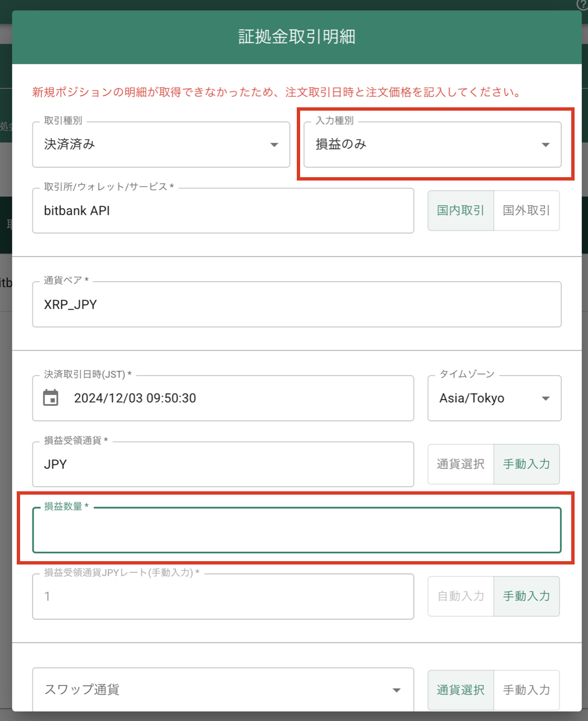This screenshot has width=588, height=721.
Task: Choose 自動入力 beside the JPYレート field
Action: (x=461, y=596)
